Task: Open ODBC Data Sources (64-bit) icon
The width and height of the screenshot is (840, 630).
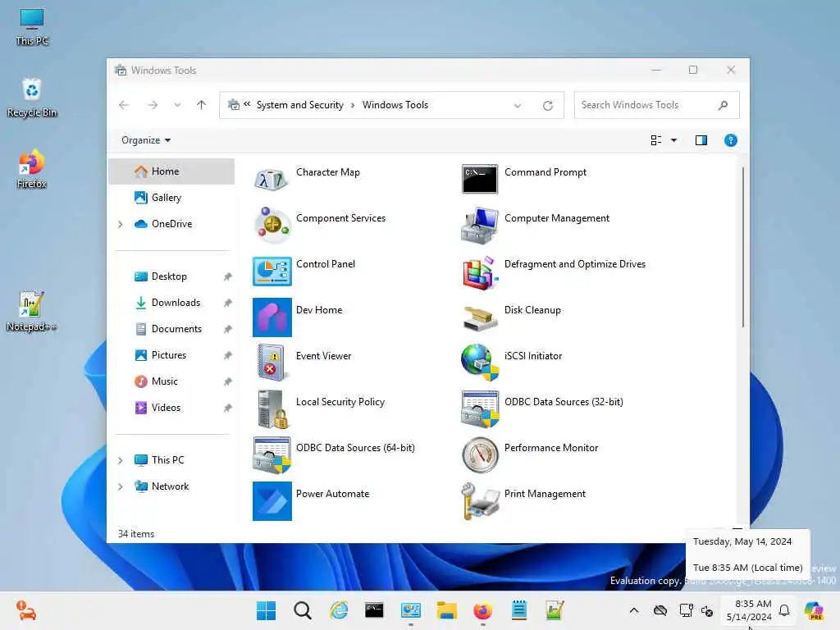Action: [272, 454]
